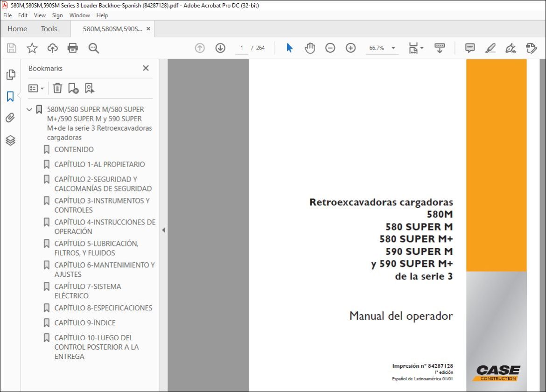Select the hand pan tool
This screenshot has height=392, width=546.
[309, 48]
